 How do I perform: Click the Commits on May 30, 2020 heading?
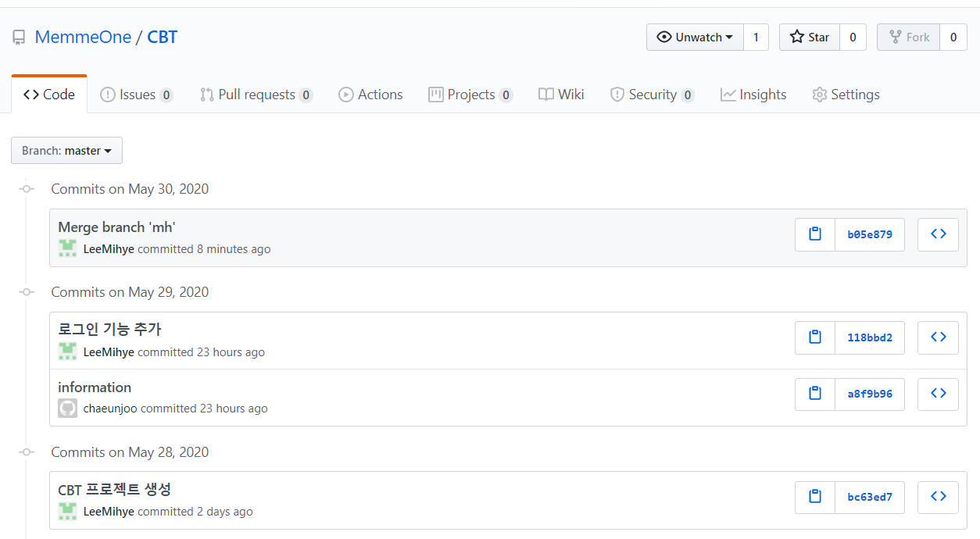point(130,189)
